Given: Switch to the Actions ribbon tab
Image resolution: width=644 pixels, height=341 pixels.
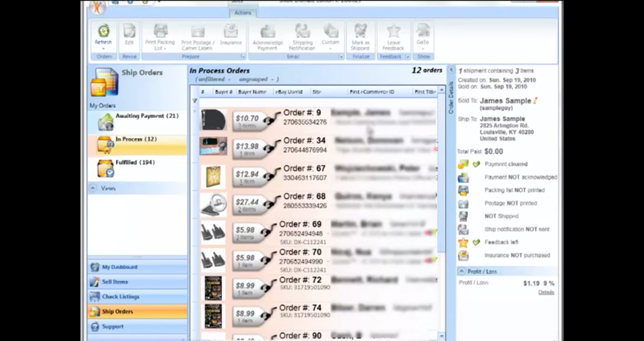Looking at the screenshot, I should point(243,13).
